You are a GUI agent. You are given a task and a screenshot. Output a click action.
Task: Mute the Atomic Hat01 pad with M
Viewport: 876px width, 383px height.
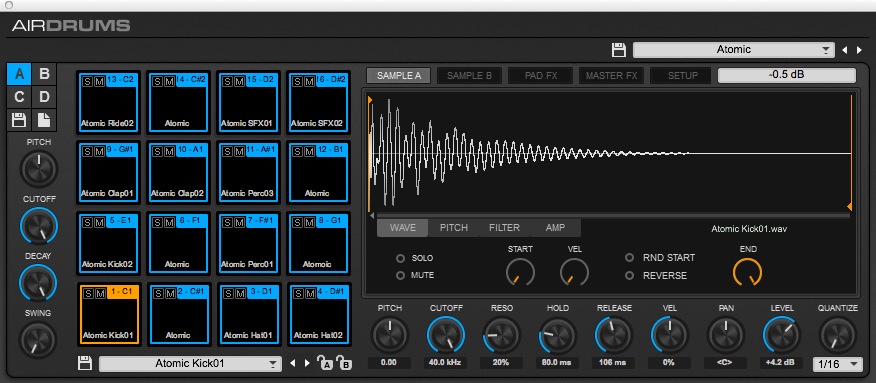coord(239,293)
